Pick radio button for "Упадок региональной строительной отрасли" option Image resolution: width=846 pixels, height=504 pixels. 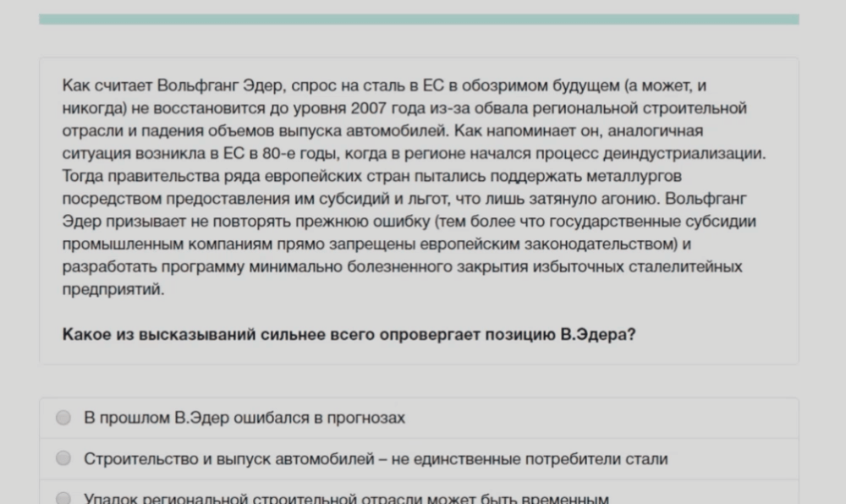pos(63,498)
